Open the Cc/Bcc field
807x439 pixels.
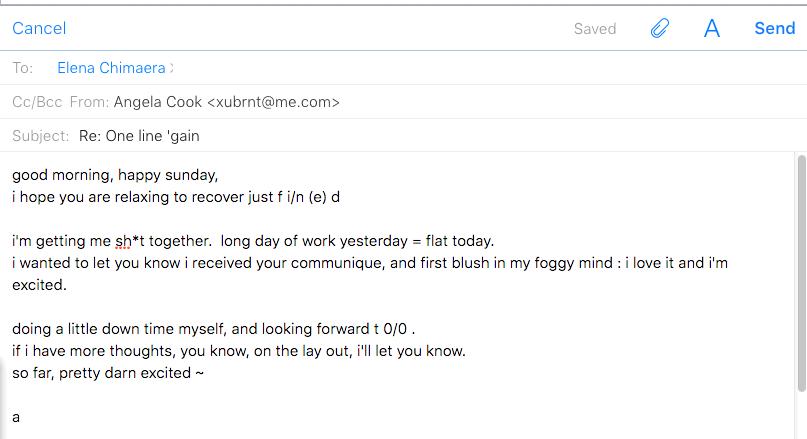pos(37,102)
